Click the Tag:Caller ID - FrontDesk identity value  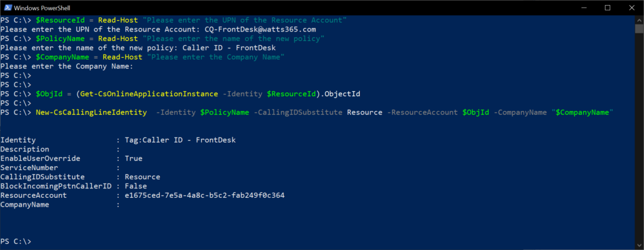point(180,140)
